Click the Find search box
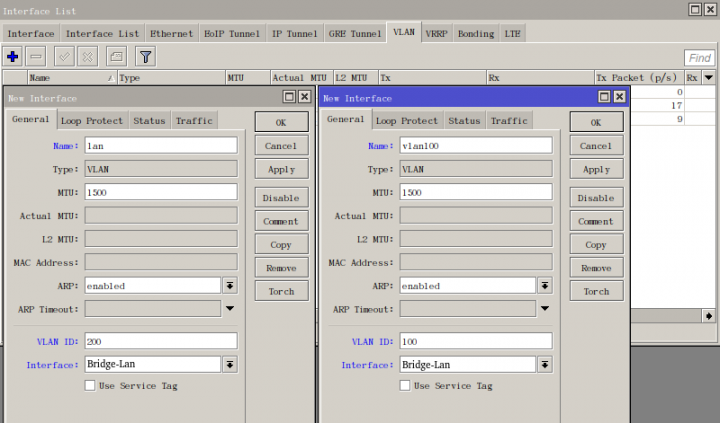Screen dimensions: 720x423 (x=699, y=58)
